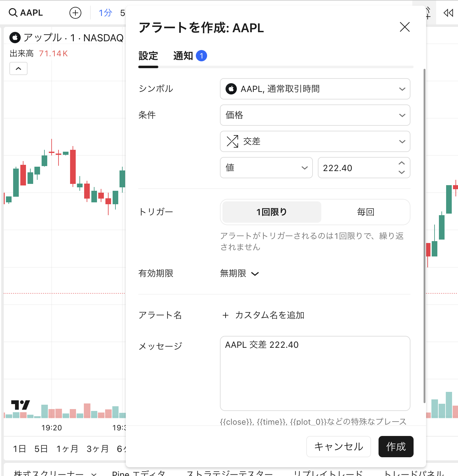Click the 作成 button

(396, 447)
